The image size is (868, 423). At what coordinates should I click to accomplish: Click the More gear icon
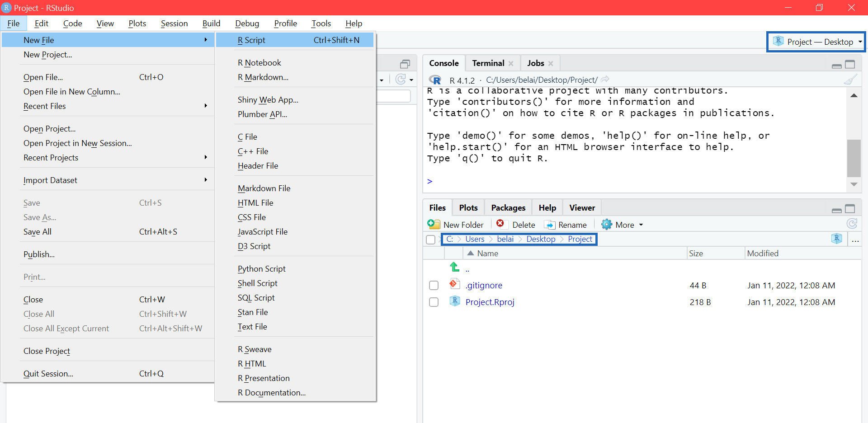pos(606,224)
